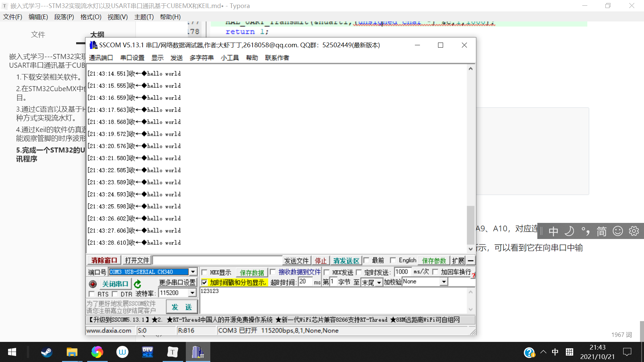Click the minus collapse panel button
This screenshot has height=362, width=644.
[x=471, y=260]
